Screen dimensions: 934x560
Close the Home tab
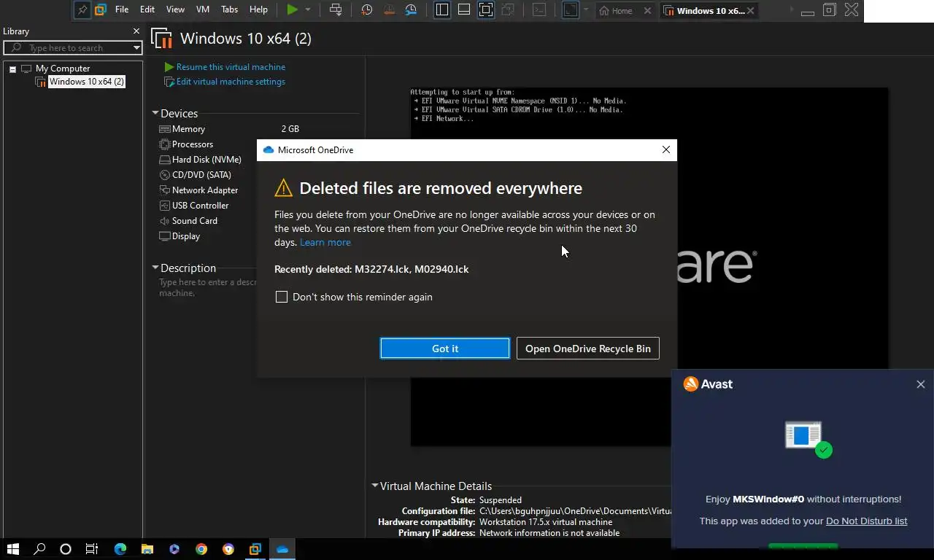(647, 11)
